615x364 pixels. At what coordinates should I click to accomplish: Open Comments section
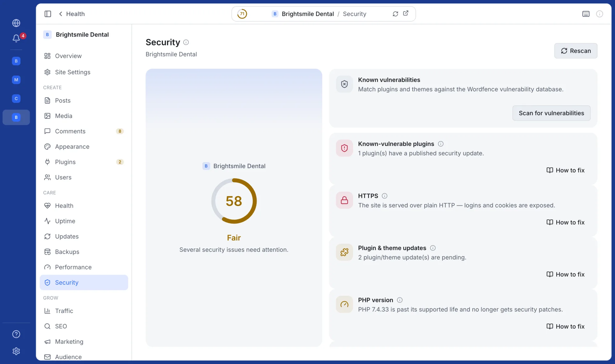(x=84, y=131)
